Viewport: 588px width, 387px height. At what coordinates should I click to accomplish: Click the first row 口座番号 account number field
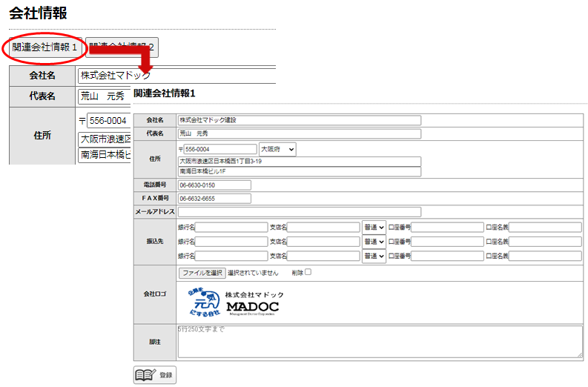click(446, 227)
